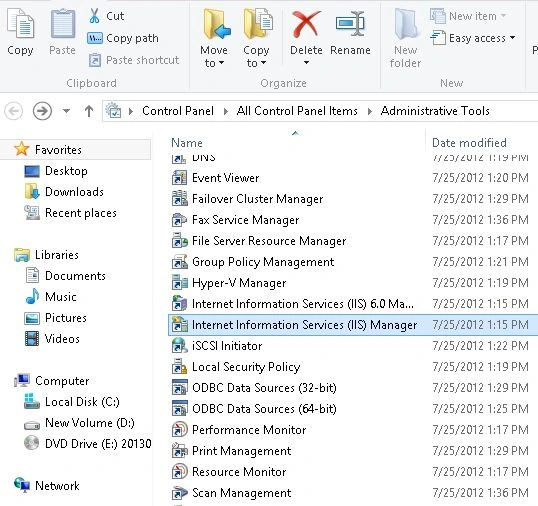Screen dimensions: 538x506
Task: Open Downloads under Favorites
Action: (74, 192)
